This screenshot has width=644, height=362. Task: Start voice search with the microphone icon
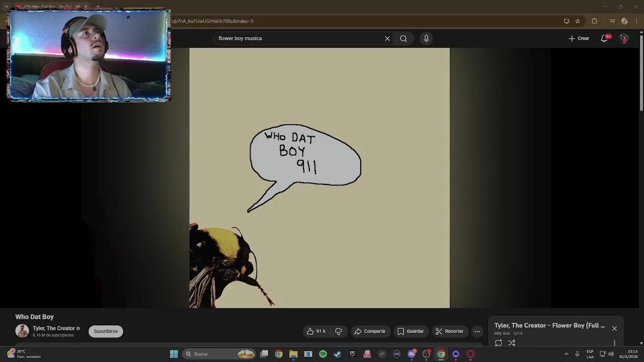pos(426,38)
